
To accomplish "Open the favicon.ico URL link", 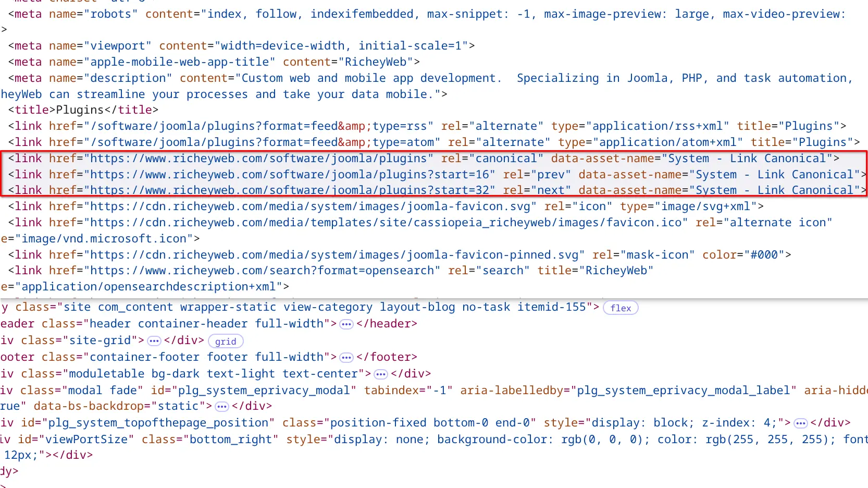I will (x=386, y=223).
